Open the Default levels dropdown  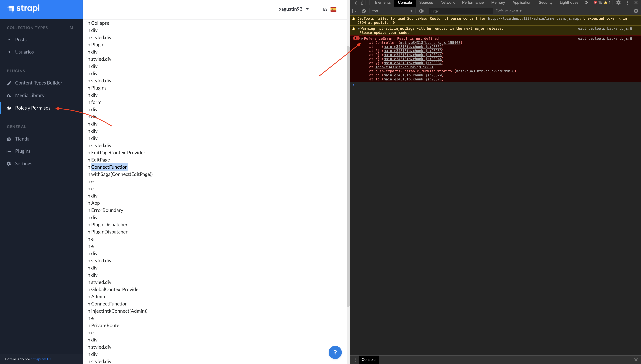click(508, 11)
